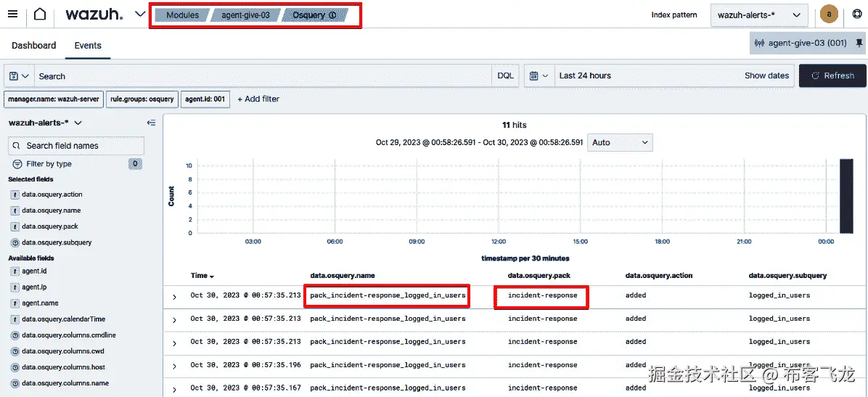This screenshot has height=397, width=868.
Task: Select the manager.name: wazuh-server filter
Action: (54, 99)
